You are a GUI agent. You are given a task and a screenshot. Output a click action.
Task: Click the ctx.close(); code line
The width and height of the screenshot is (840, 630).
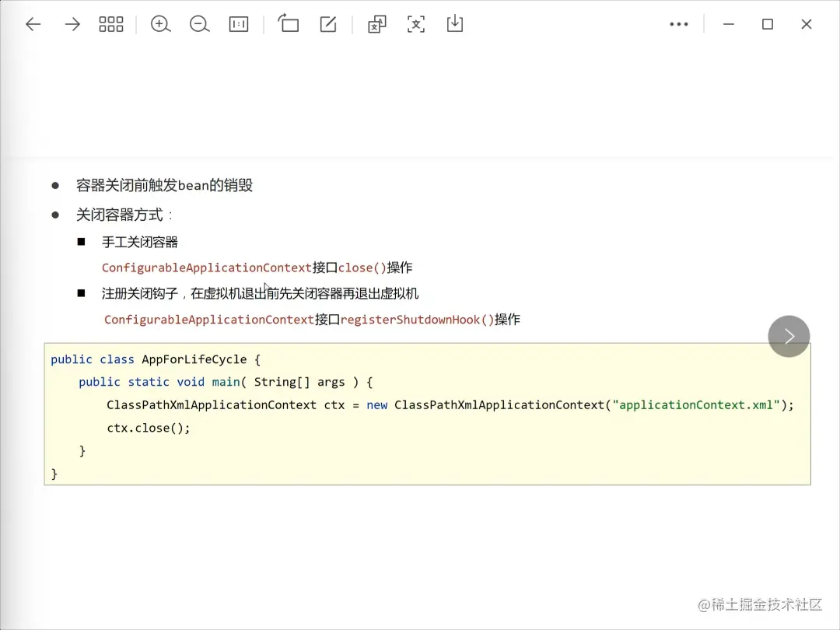[x=149, y=428]
